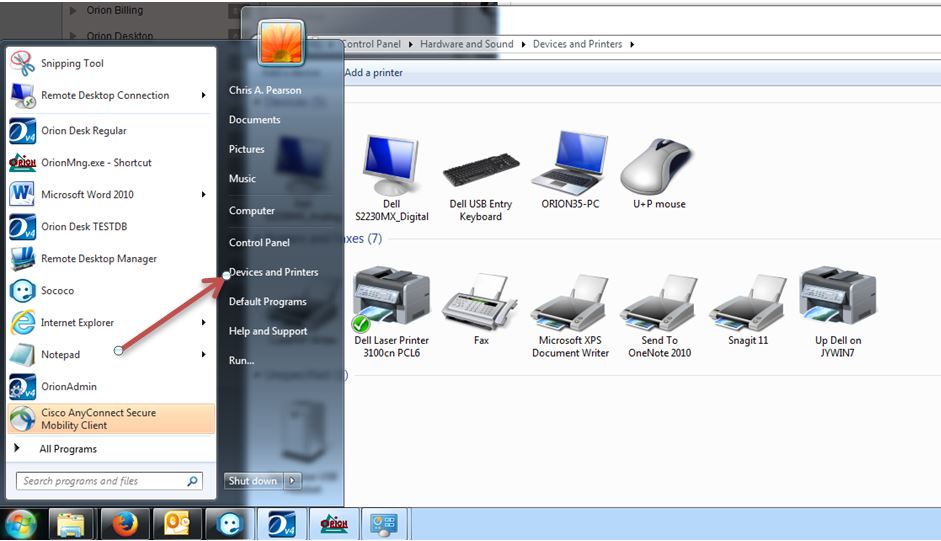Open Help and Support
Viewport: 941px width, 541px height.
pyautogui.click(x=268, y=331)
